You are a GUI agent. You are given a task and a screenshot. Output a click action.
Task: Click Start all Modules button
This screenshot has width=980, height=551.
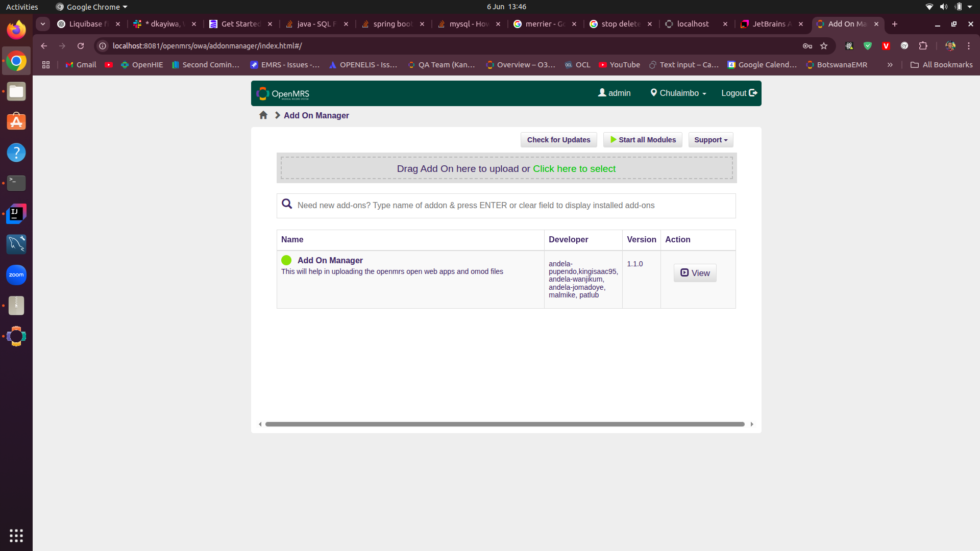[x=643, y=140]
